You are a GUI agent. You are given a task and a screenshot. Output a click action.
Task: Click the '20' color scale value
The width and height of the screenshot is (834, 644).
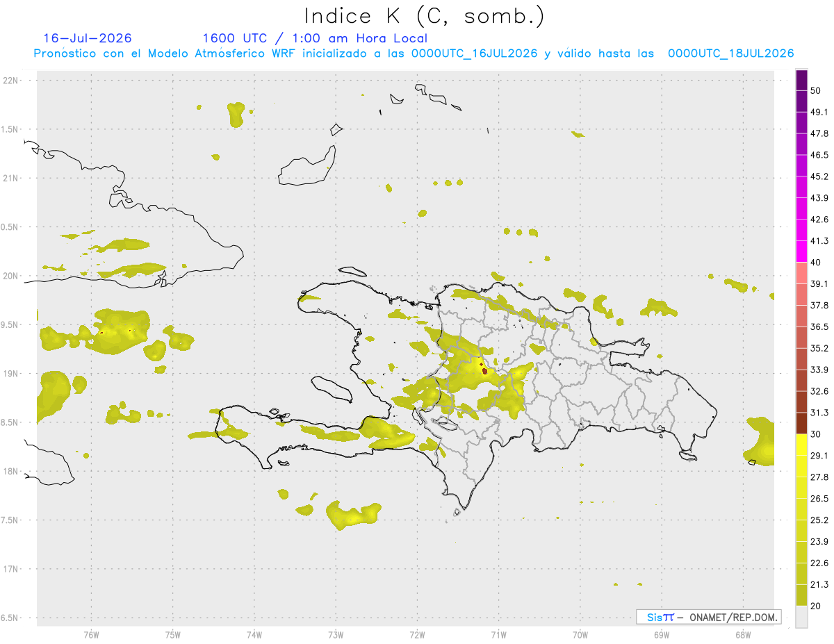click(x=815, y=606)
